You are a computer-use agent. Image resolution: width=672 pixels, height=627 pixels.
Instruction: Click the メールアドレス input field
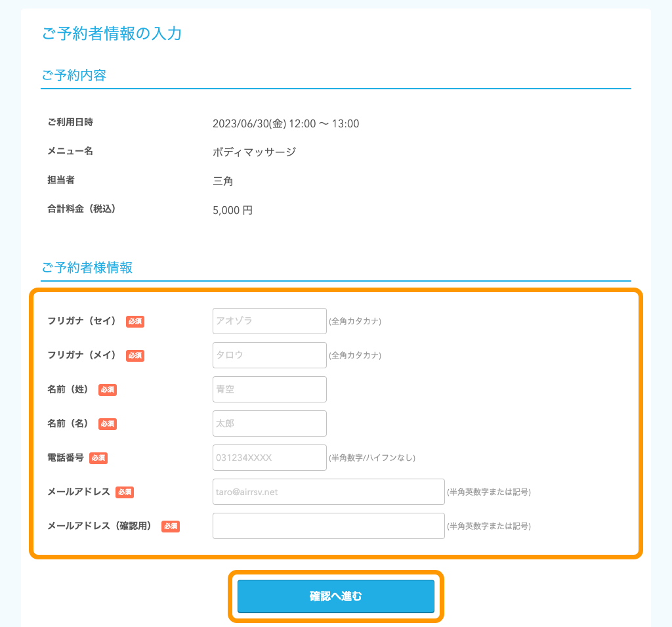pos(329,492)
